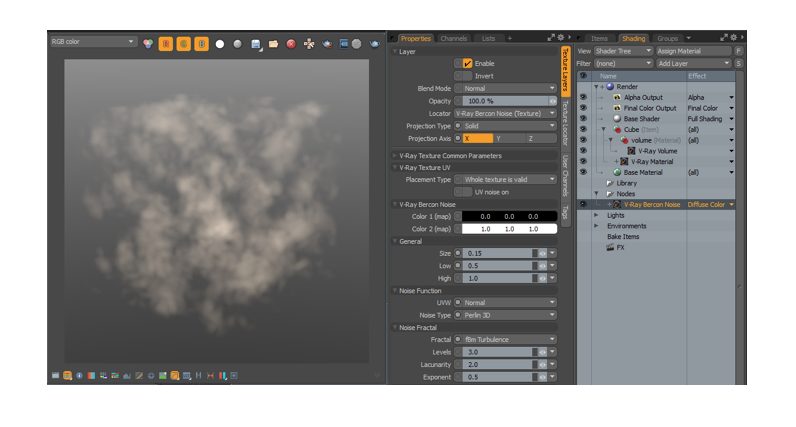Click the red X clear icon

(x=291, y=44)
